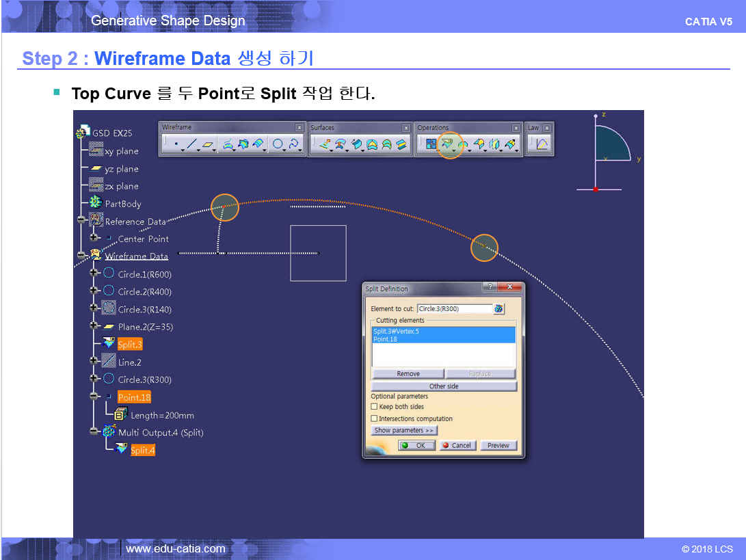Choose the Circle tool in Wireframe toolbar

point(278,144)
